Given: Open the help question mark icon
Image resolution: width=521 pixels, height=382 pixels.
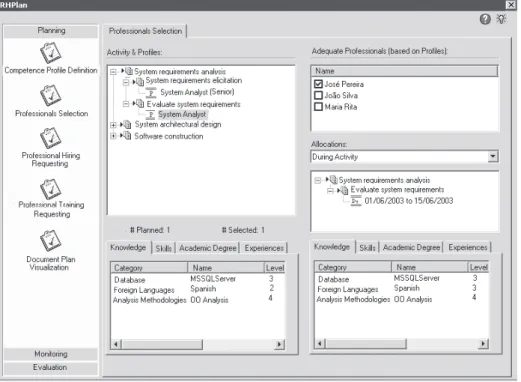Looking at the screenshot, I should (485, 19).
